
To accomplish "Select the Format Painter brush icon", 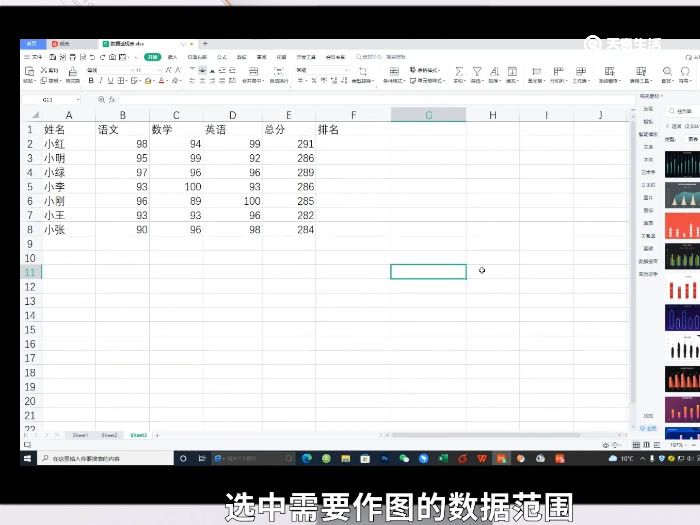I will [x=73, y=71].
